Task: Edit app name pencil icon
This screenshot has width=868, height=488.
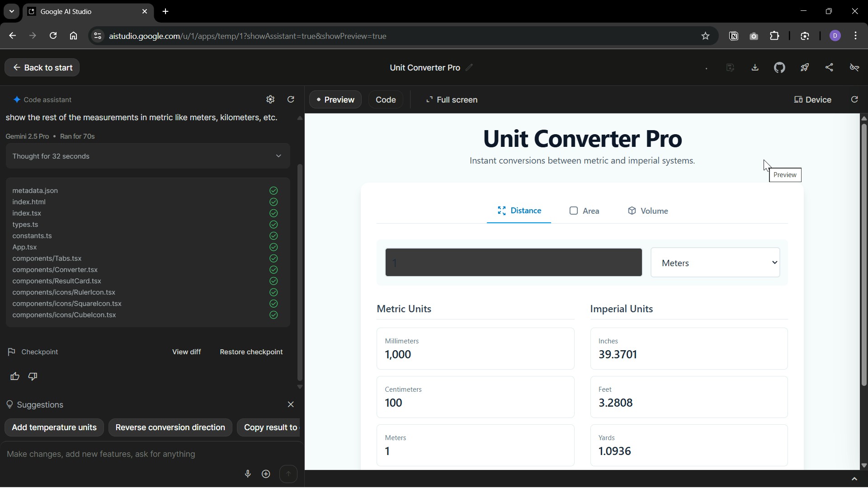Action: pyautogui.click(x=469, y=67)
